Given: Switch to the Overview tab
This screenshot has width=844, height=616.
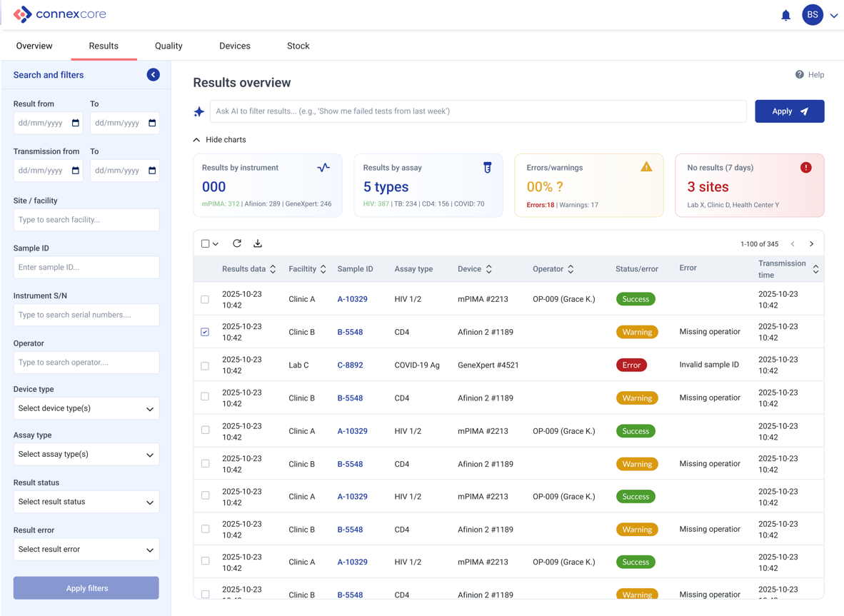Looking at the screenshot, I should (34, 46).
